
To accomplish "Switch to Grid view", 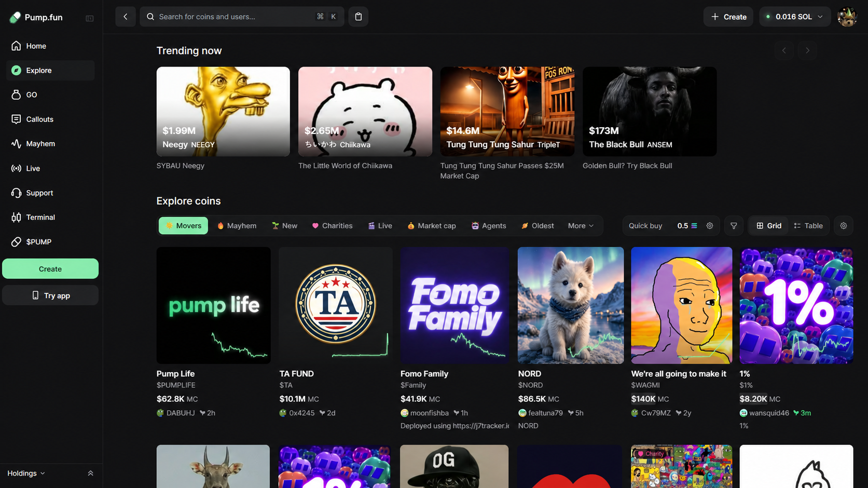I will (769, 226).
